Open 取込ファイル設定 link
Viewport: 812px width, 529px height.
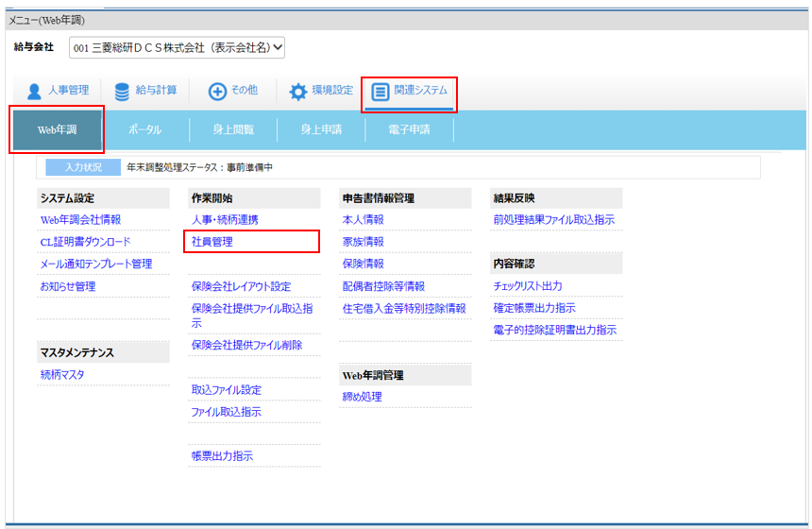(x=227, y=389)
